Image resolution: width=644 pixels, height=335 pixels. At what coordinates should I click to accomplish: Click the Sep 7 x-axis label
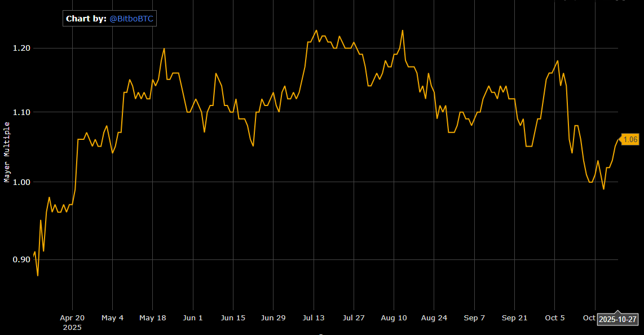click(474, 318)
